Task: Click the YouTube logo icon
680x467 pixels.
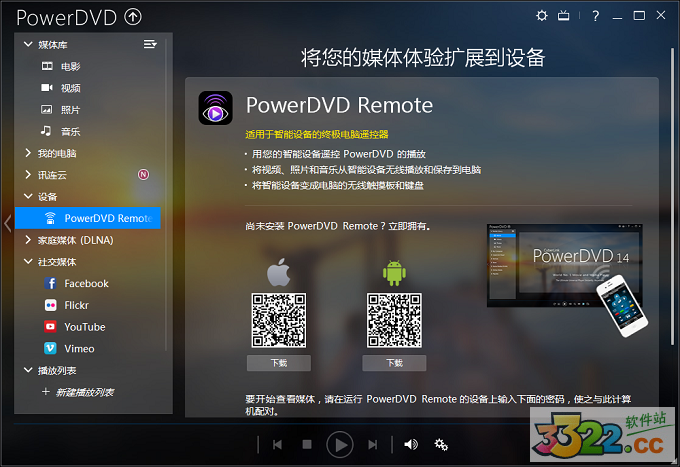Action: coord(50,327)
